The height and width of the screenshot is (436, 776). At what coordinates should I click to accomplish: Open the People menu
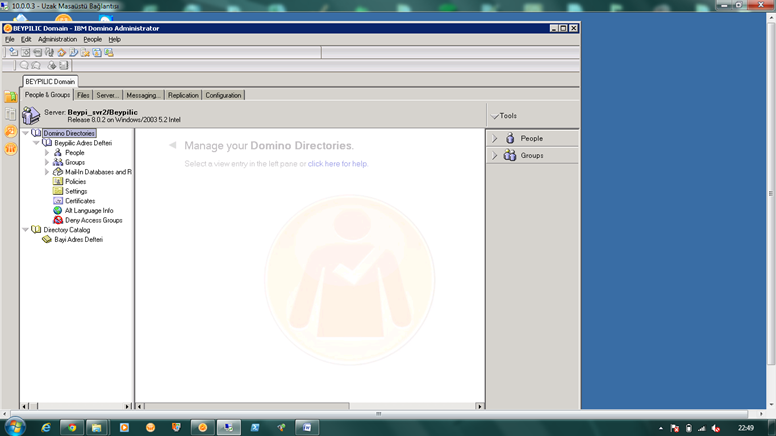pyautogui.click(x=93, y=39)
